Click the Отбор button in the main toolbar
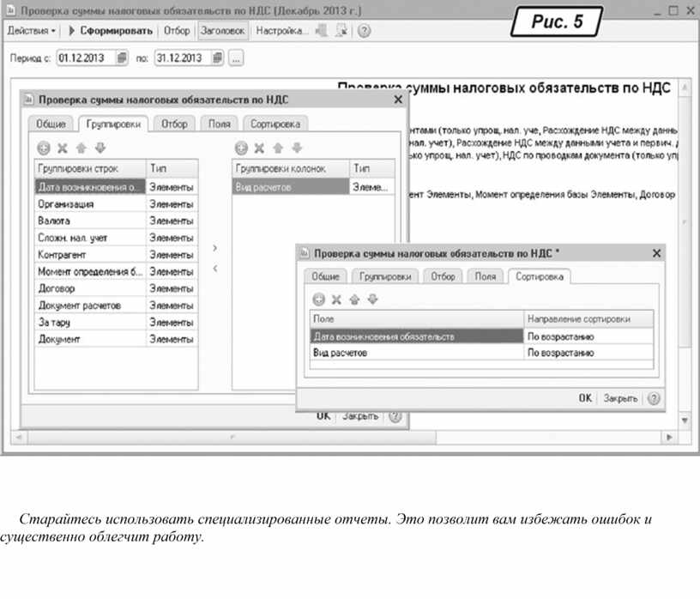Viewport: 700px width, 599px height. [177, 31]
